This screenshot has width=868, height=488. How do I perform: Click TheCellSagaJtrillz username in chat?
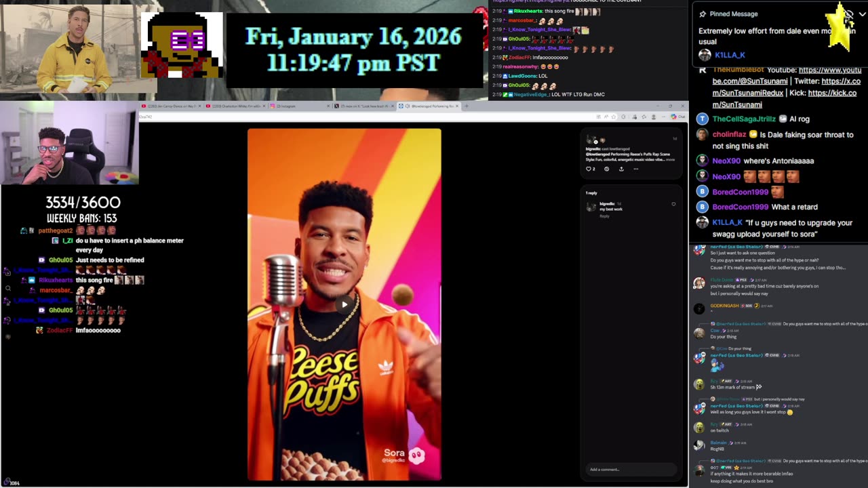tap(743, 119)
